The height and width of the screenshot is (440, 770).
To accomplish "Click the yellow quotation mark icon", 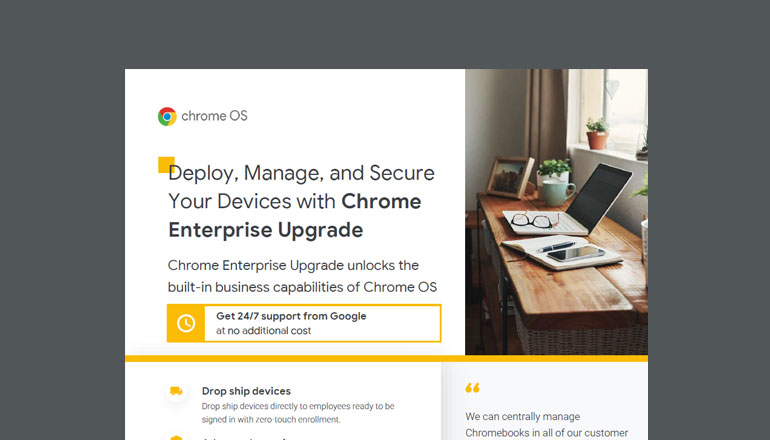I will (x=473, y=388).
